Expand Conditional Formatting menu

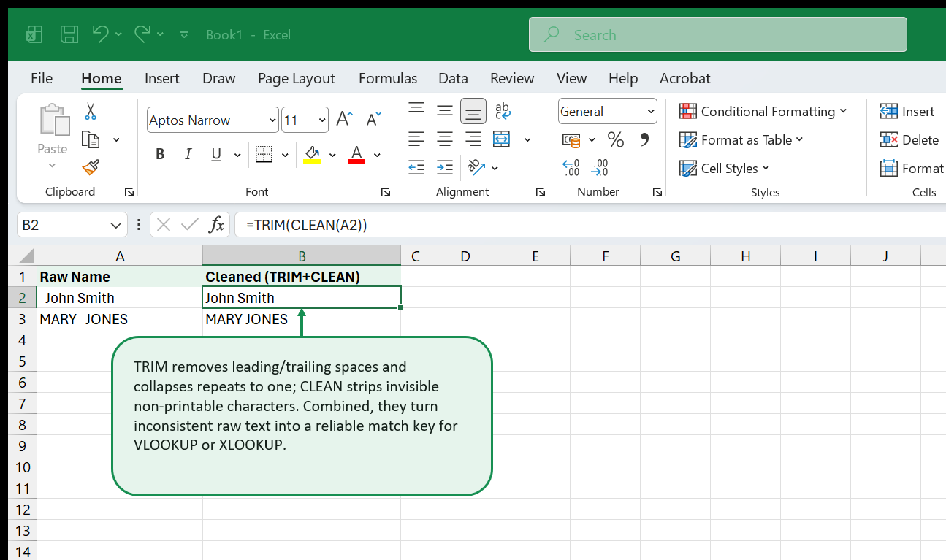763,111
